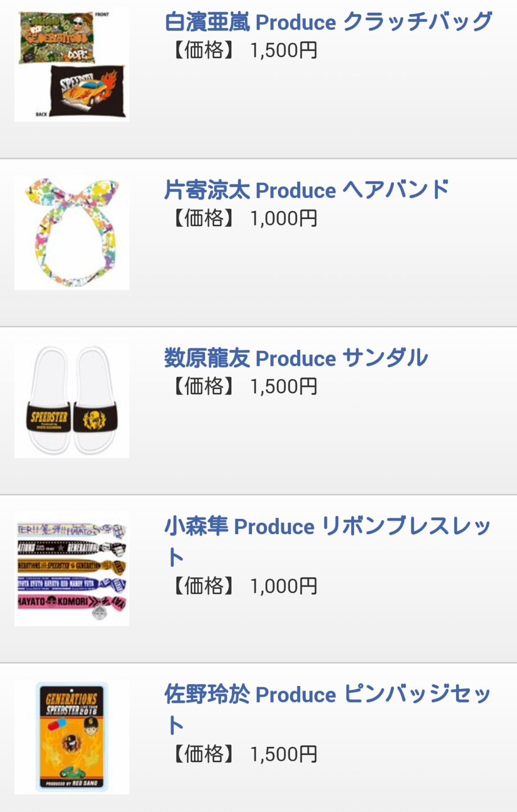Select the pink HAYATO KOMORI ribbon bracelet

71,601
